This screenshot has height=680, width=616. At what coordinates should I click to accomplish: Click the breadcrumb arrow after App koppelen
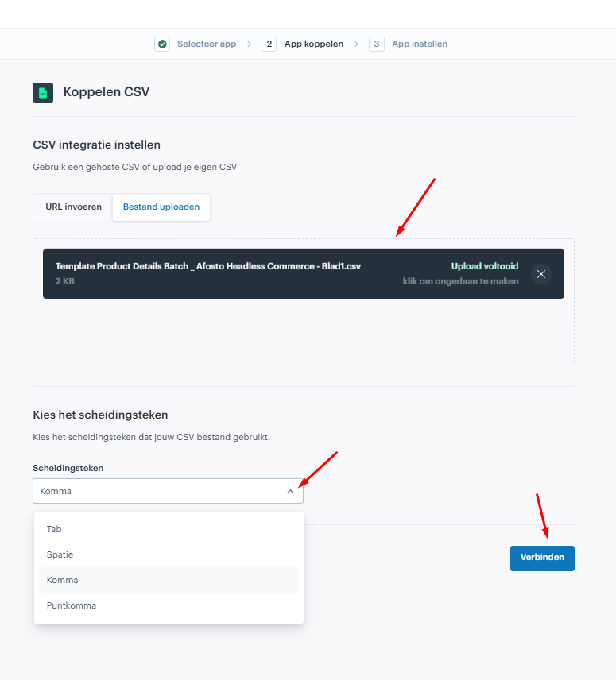tap(356, 44)
